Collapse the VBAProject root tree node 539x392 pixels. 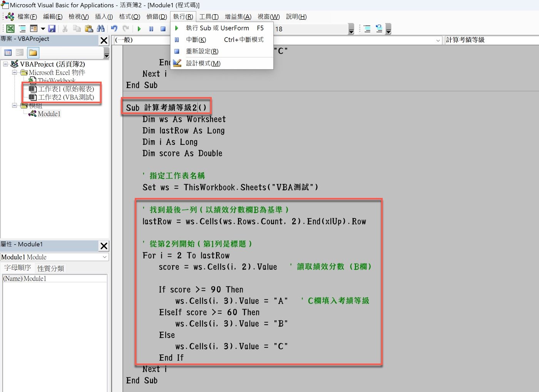(x=6, y=64)
